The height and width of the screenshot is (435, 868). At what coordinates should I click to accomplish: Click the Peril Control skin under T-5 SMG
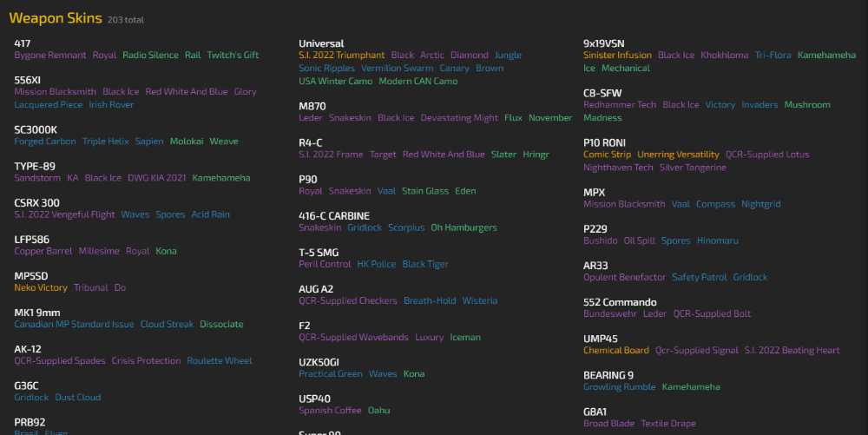[325, 265]
